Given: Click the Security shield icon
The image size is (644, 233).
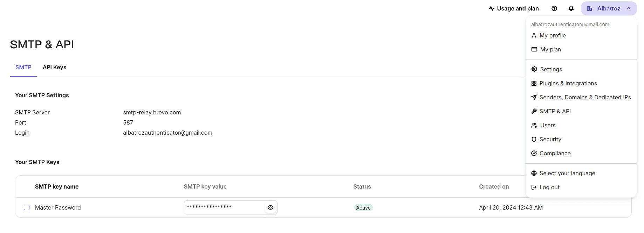Looking at the screenshot, I should pyautogui.click(x=534, y=139).
